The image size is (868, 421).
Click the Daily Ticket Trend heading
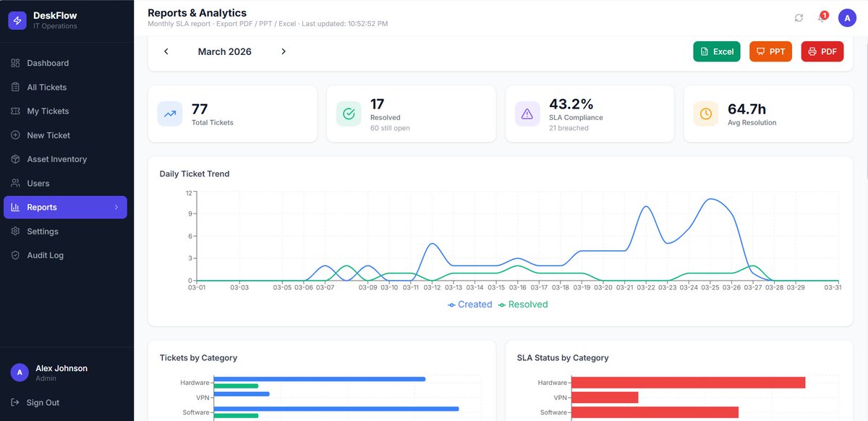tap(195, 174)
